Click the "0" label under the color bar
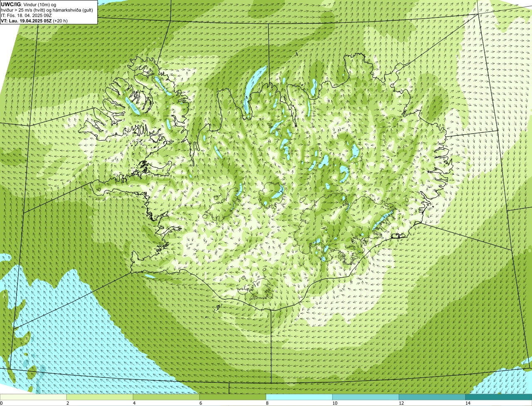Image resolution: width=532 pixels, height=406 pixels. point(1,403)
